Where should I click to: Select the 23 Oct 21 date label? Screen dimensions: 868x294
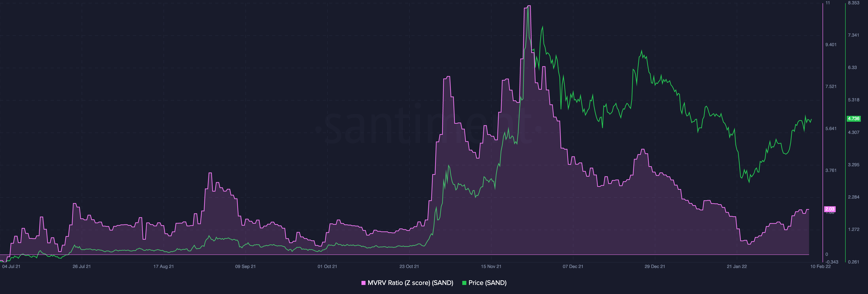pyautogui.click(x=409, y=266)
